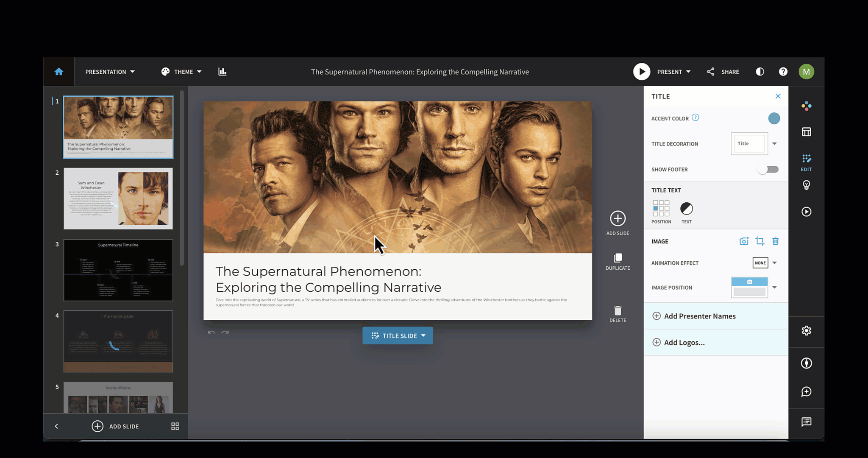Open Image Position dropdown arrow
The height and width of the screenshot is (458, 868).
[774, 288]
